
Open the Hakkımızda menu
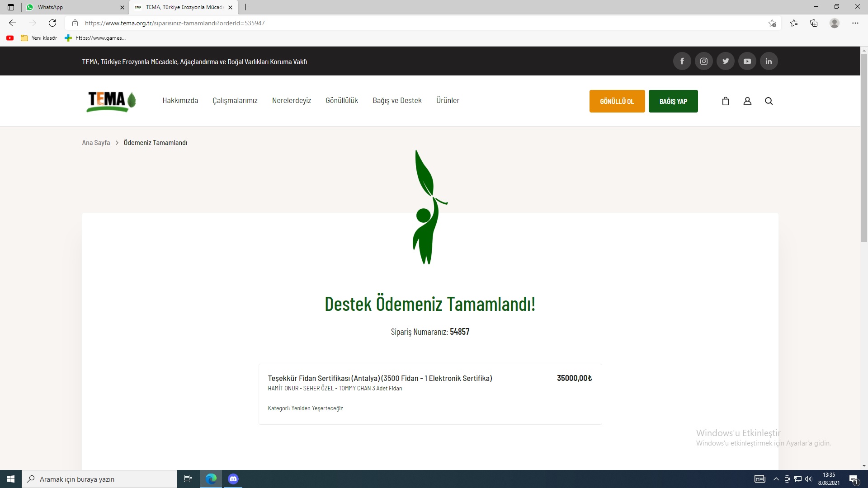point(180,101)
